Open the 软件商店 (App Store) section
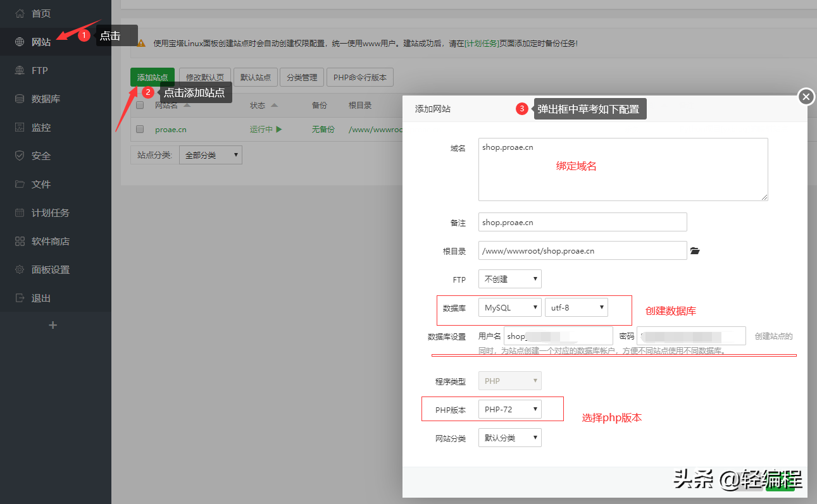This screenshot has width=817, height=504. pyautogui.click(x=46, y=240)
